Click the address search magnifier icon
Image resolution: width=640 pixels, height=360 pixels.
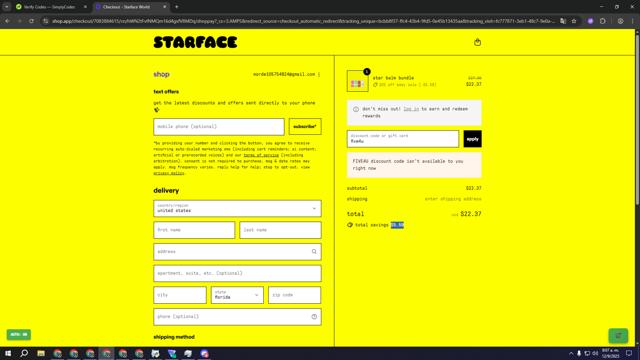[x=314, y=251]
